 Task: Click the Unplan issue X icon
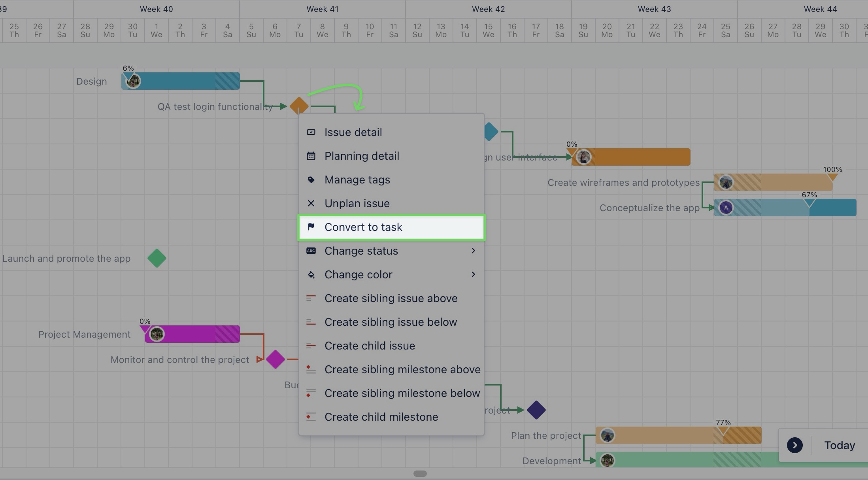[x=311, y=203]
